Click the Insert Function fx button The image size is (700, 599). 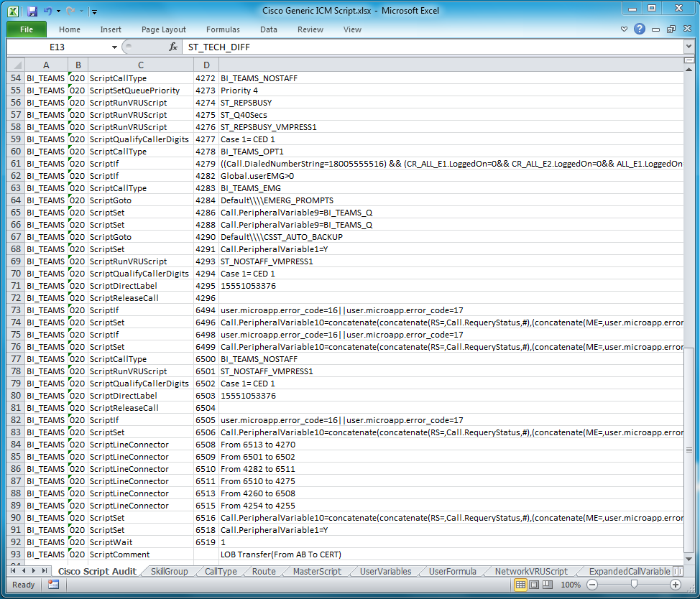click(173, 47)
